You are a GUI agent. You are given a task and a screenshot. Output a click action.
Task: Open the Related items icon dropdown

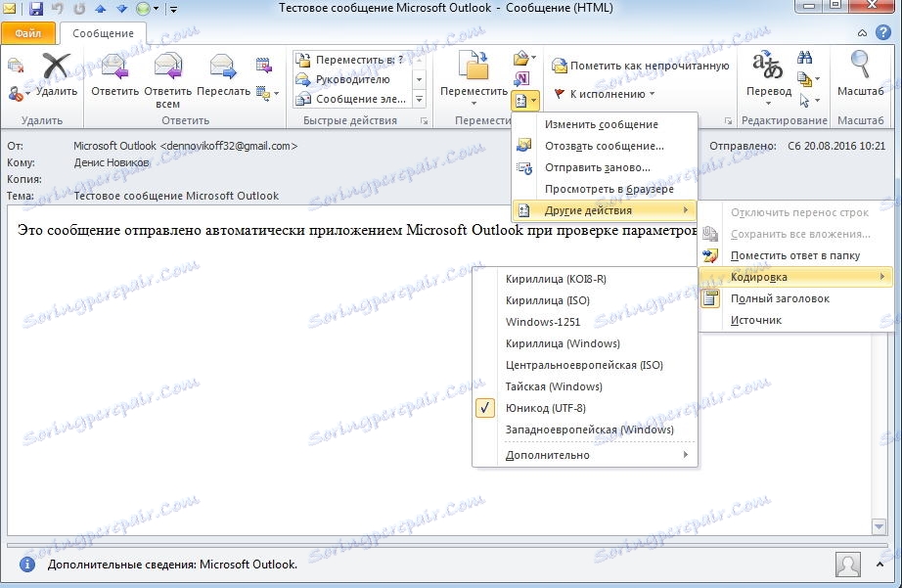point(808,79)
